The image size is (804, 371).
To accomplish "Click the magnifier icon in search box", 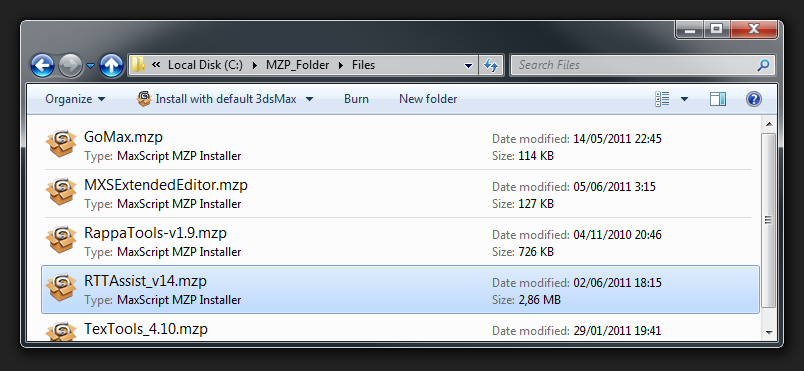I will [x=763, y=65].
